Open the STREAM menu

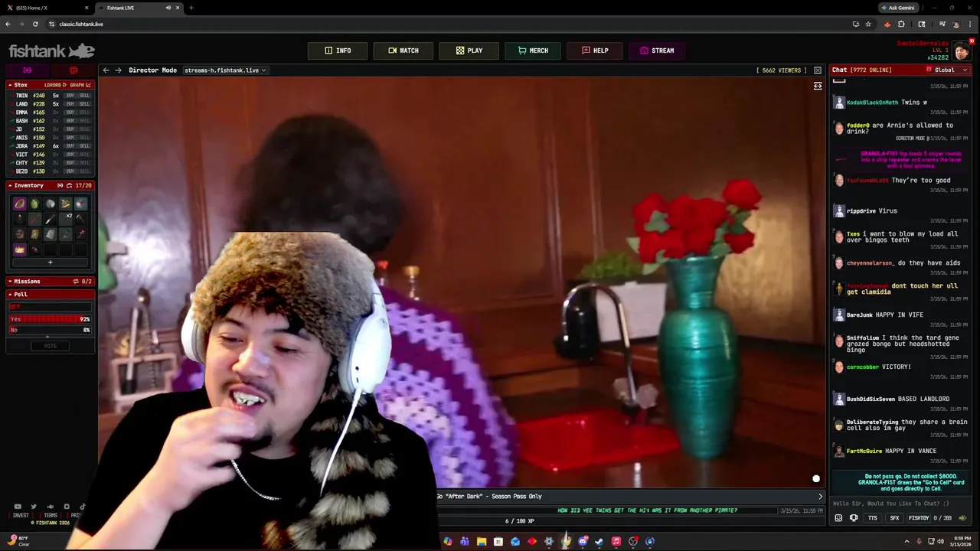click(657, 51)
